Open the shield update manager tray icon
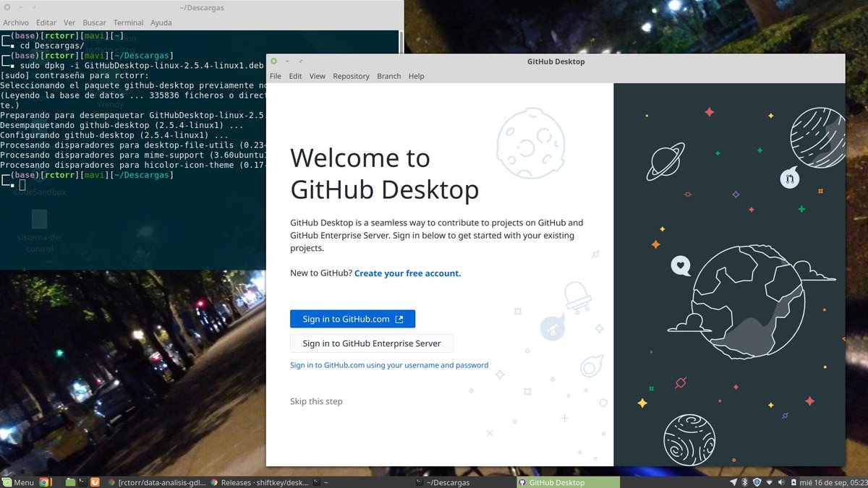 [757, 482]
